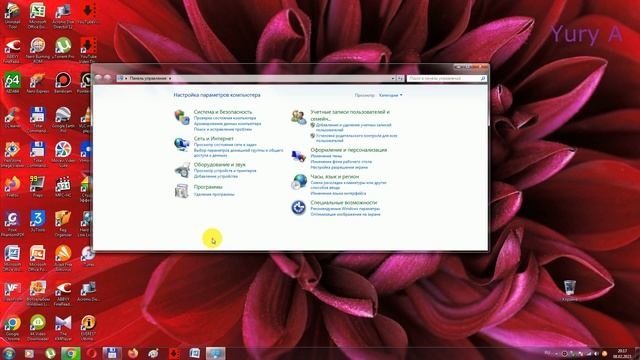The image size is (640, 360).
Task: Select the MPC-HC desktop icon
Action: click(63, 187)
